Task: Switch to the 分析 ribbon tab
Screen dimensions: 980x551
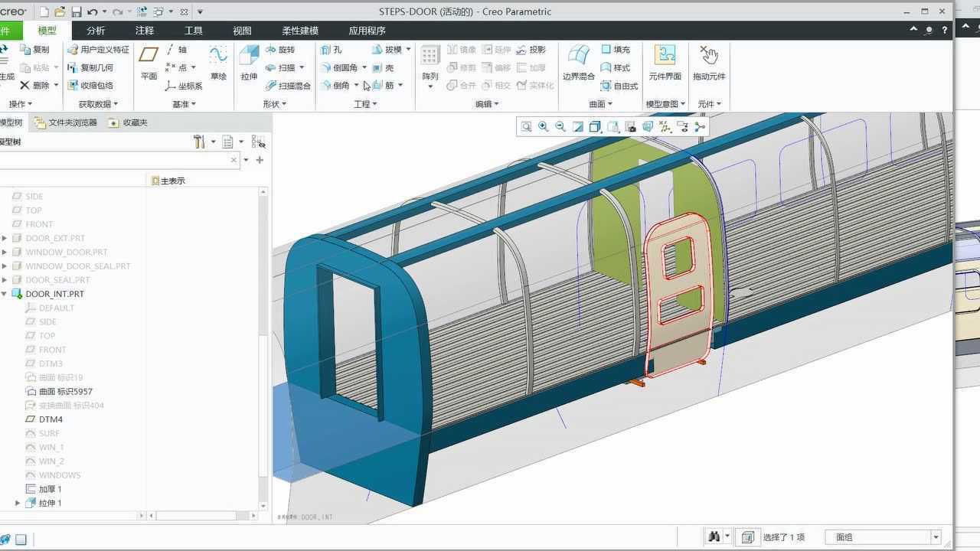Action: pos(96,31)
